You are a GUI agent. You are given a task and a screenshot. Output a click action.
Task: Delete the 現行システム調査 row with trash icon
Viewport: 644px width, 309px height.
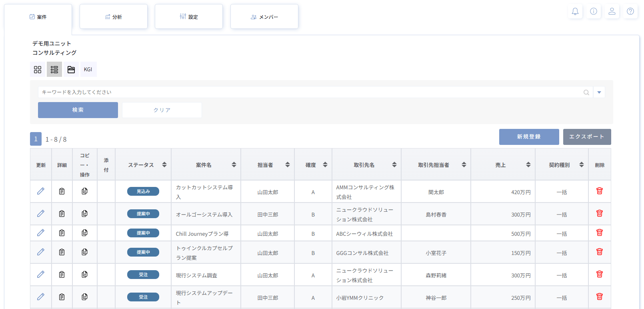point(599,275)
